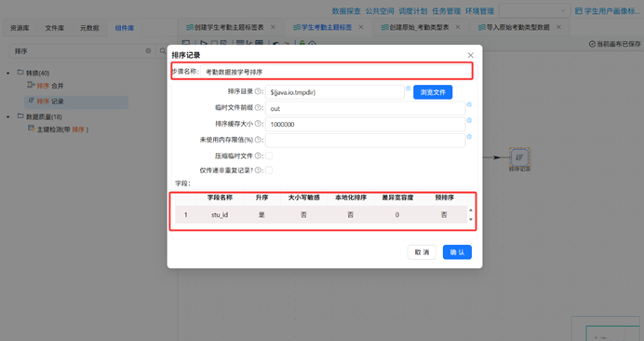Screen dimensions: 644x341
Task: Click the search magnifier in component library
Action: pyautogui.click(x=163, y=51)
